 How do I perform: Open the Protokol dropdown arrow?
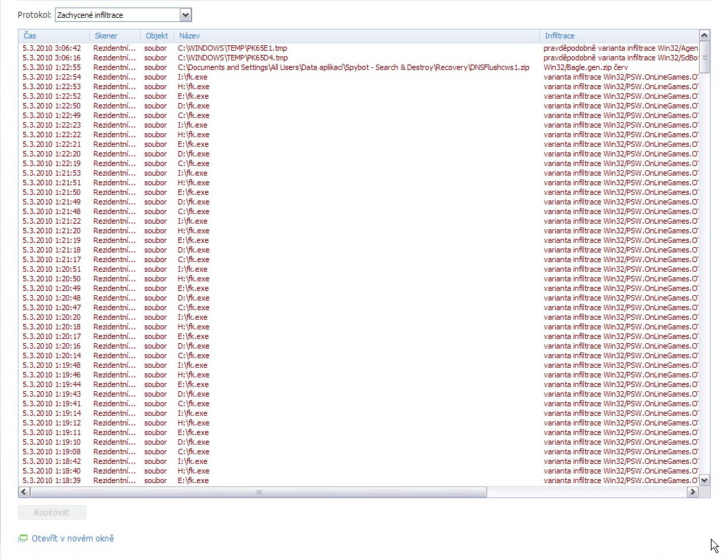click(x=185, y=14)
